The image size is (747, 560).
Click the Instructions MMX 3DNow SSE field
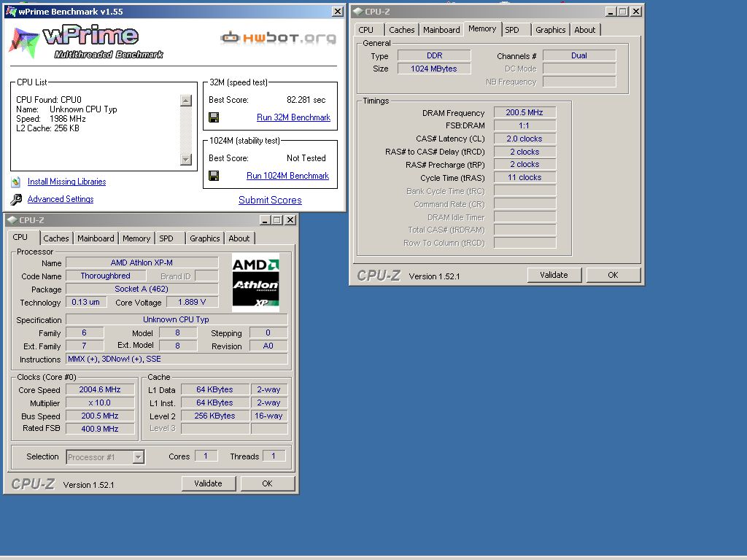coord(177,359)
